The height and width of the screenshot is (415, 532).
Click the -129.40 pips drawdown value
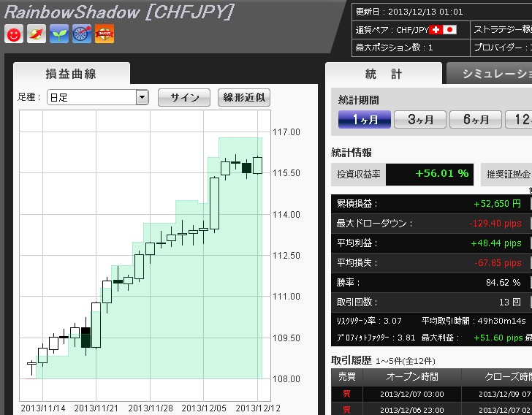tap(495, 224)
